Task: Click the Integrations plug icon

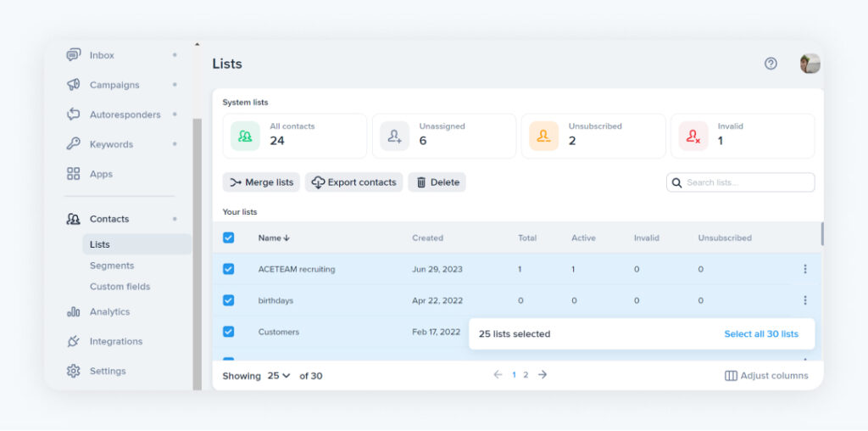Action: pyautogui.click(x=74, y=342)
